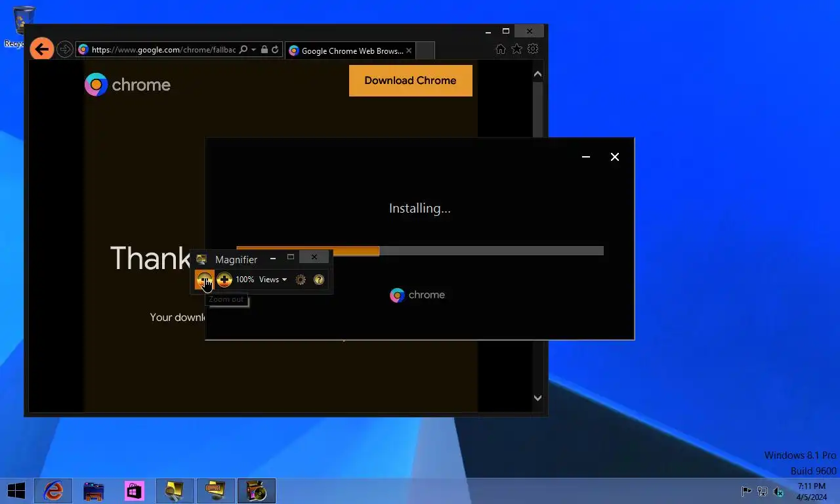Image resolution: width=840 pixels, height=504 pixels.
Task: Open Favorites star in Internet Explorer
Action: pos(517,49)
